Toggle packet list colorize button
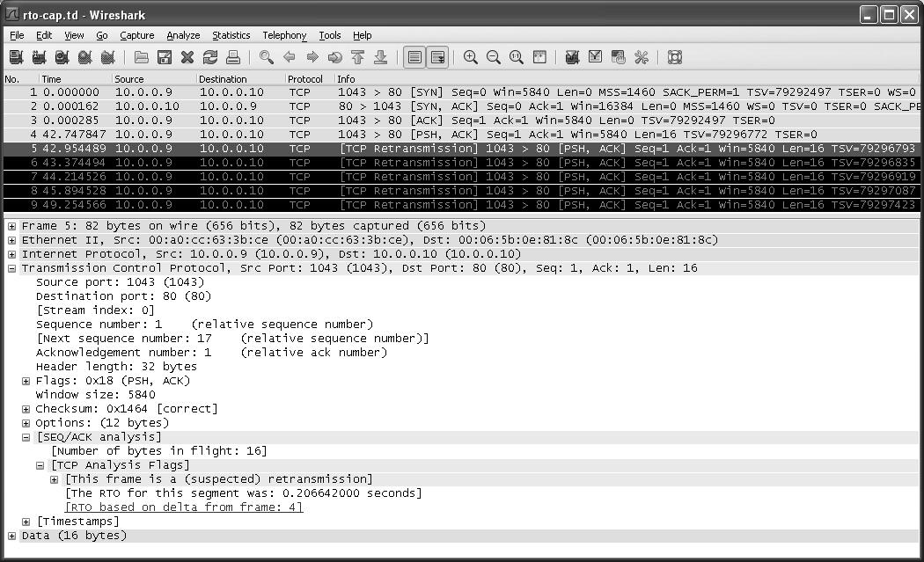The width and height of the screenshot is (924, 562). pyautogui.click(x=414, y=58)
